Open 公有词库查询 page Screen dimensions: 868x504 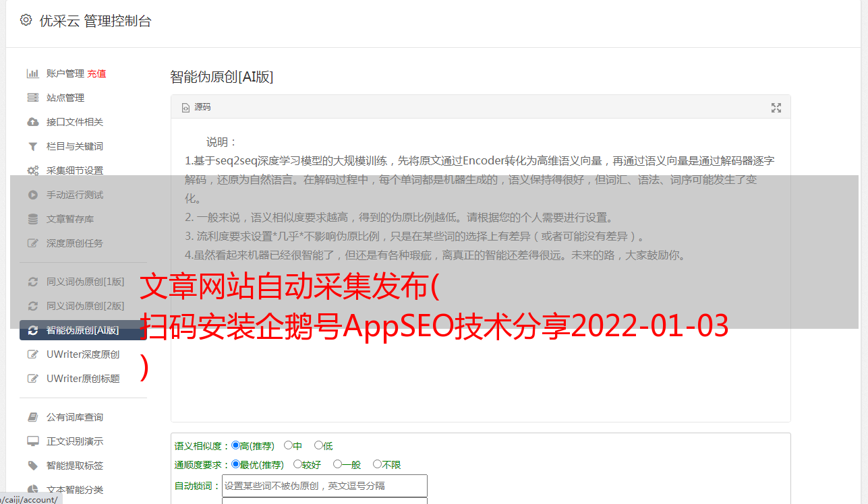click(x=75, y=417)
